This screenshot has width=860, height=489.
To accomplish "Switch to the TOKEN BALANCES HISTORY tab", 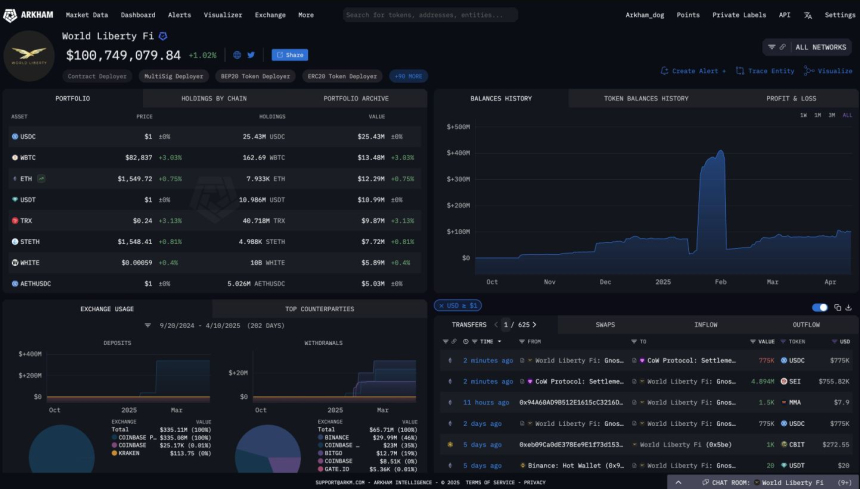I will [646, 99].
